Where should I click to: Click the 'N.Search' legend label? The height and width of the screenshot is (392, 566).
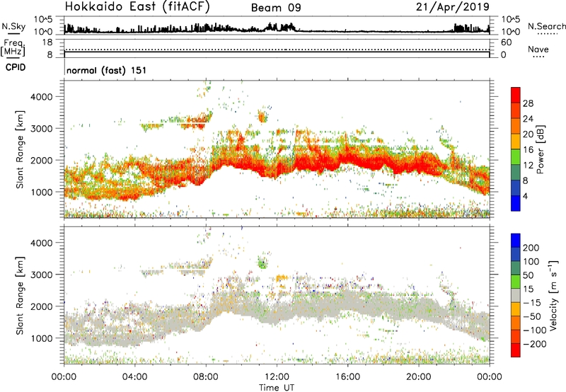546,26
